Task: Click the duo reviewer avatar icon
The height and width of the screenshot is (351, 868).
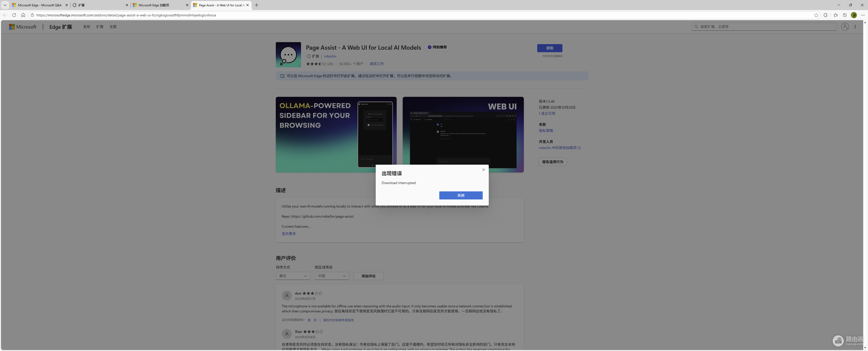Action: (287, 296)
